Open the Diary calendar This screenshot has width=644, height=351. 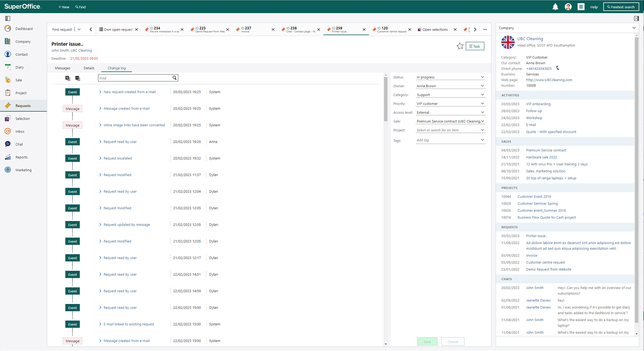tap(19, 67)
